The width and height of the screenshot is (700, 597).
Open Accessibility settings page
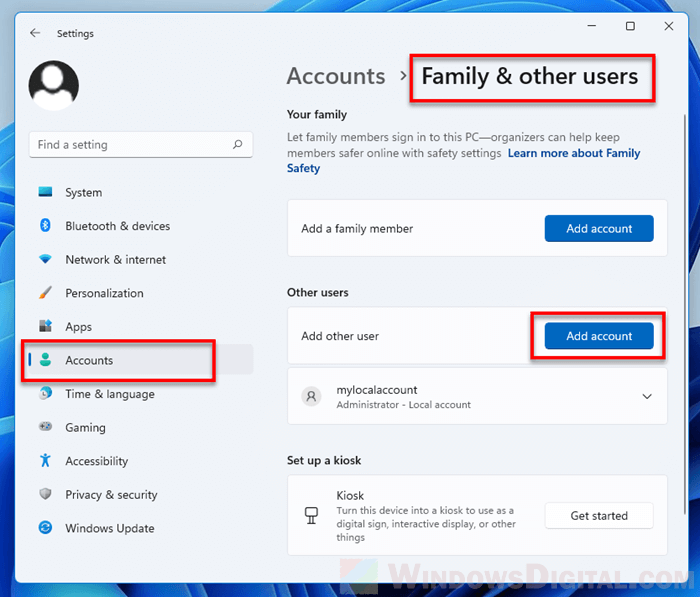coord(141,461)
